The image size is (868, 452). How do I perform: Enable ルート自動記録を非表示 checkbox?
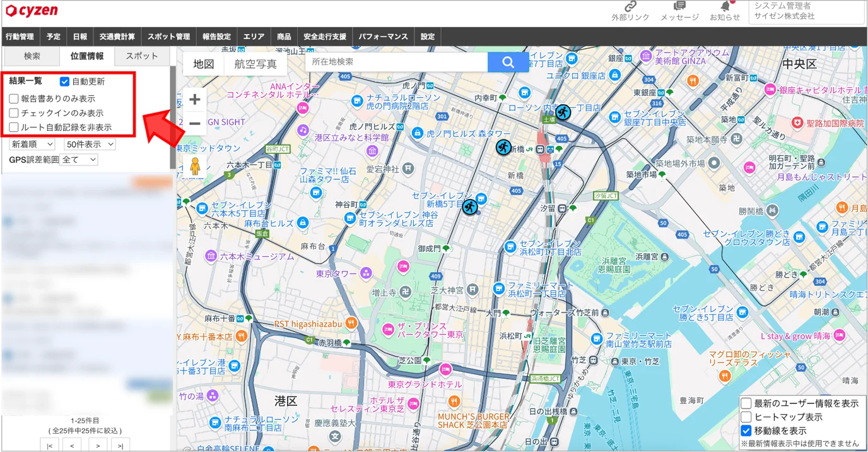coord(14,127)
